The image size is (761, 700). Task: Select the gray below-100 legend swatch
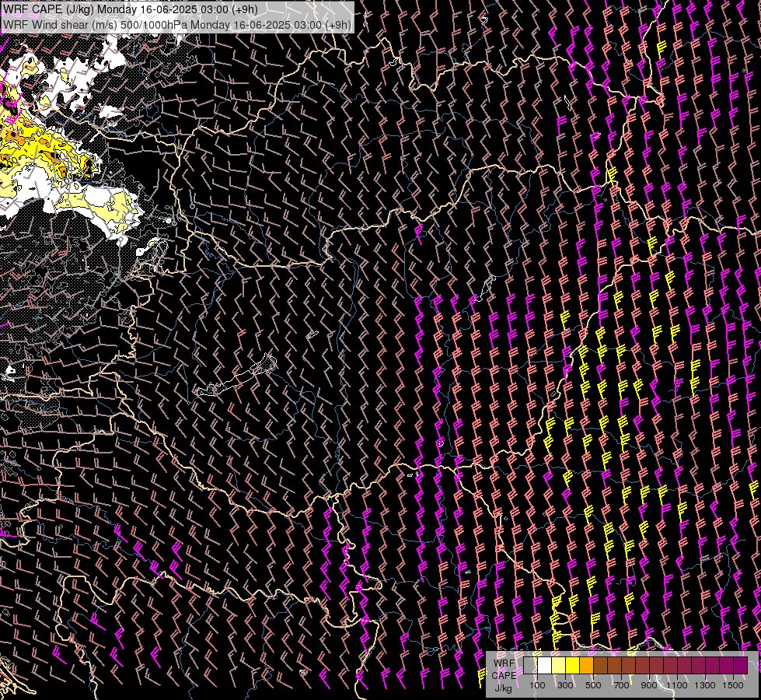tap(530, 665)
